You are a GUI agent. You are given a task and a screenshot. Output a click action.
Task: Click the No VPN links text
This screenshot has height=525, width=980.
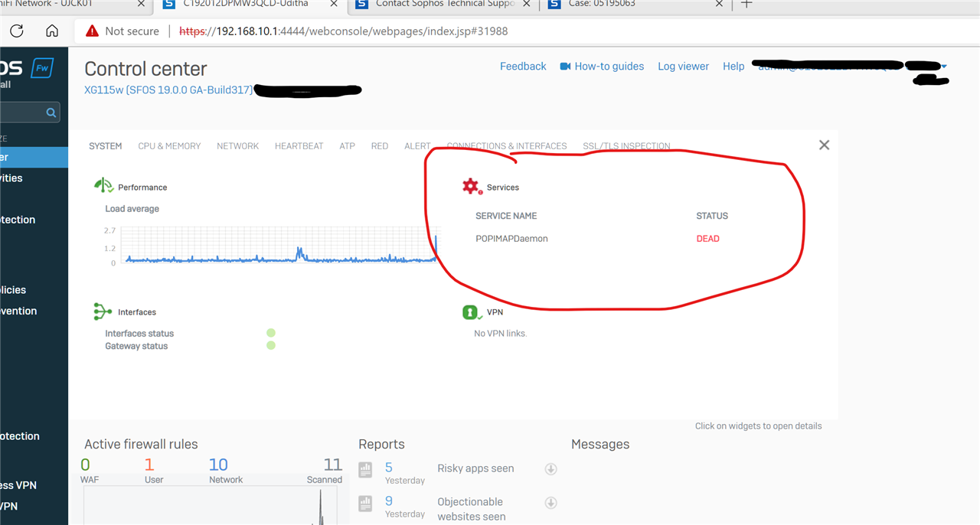coord(501,334)
